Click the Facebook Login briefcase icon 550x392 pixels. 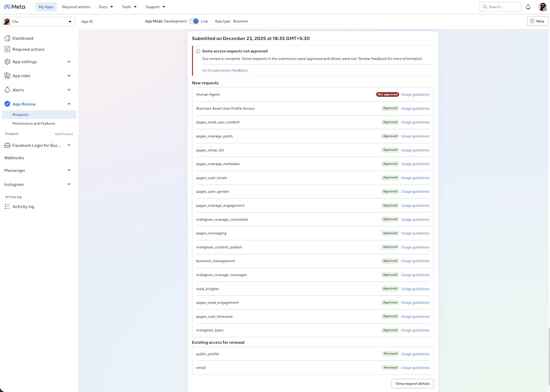[7, 145]
